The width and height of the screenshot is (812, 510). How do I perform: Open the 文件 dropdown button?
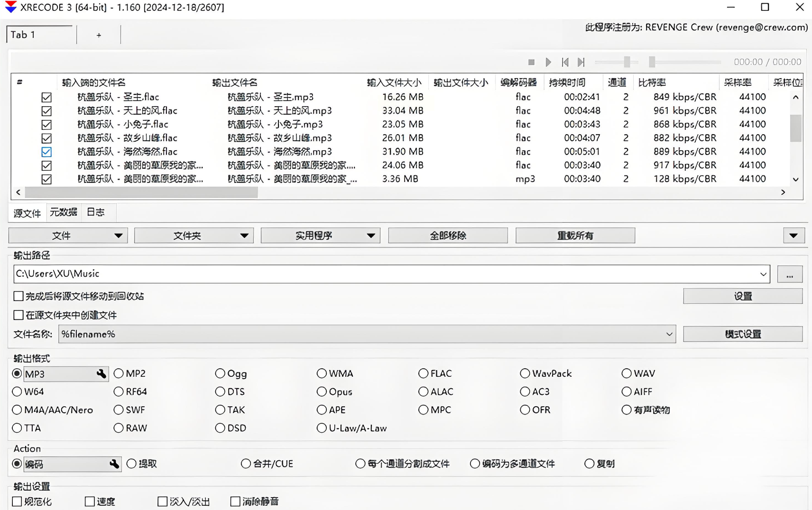click(68, 236)
